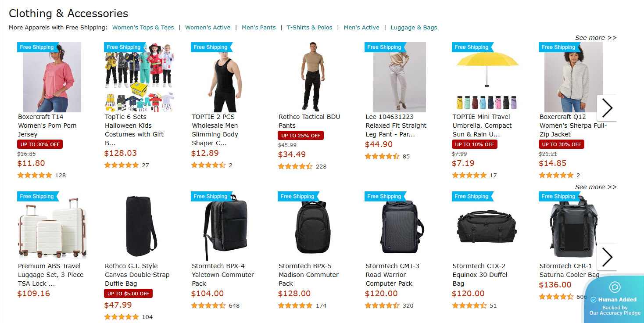Open Premium ABS Travel Luggage Set image
This screenshot has width=644, height=323.
point(52,226)
